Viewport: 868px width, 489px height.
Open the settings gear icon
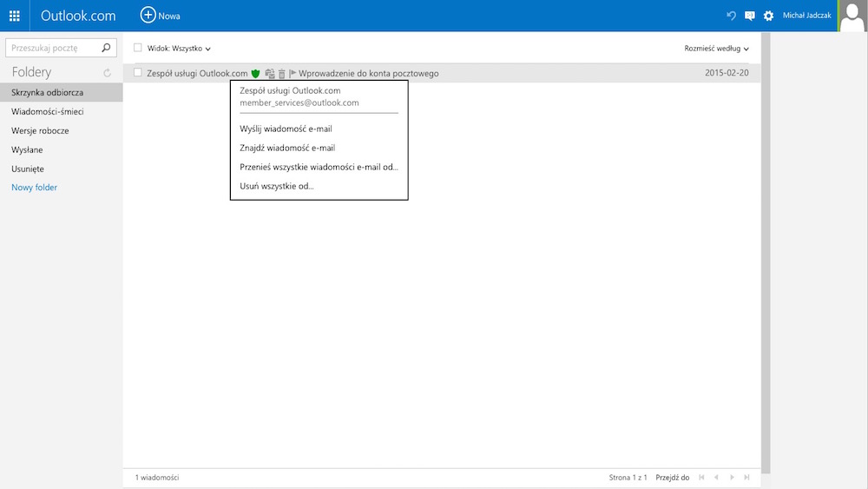point(768,16)
